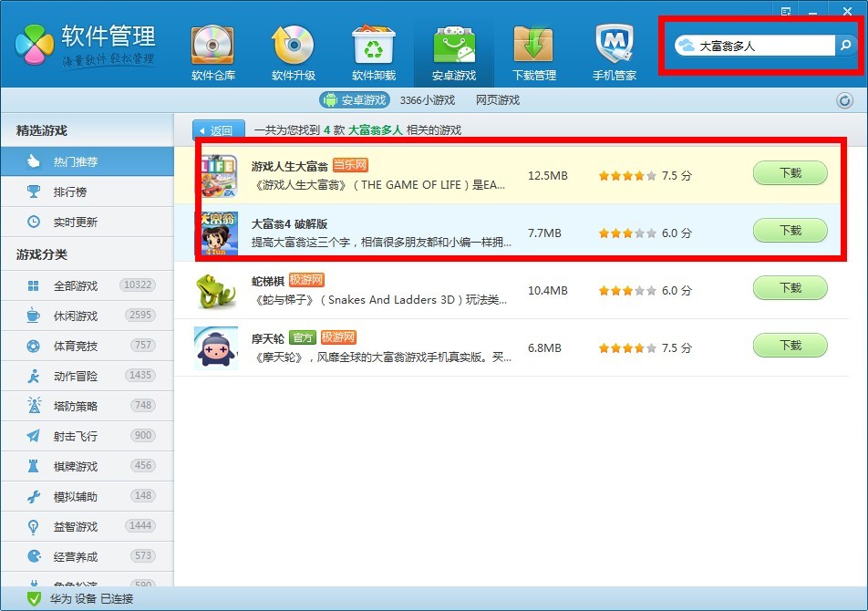The height and width of the screenshot is (611, 868).
Task: Open the 软件升级 upgrade icon
Action: [x=294, y=46]
